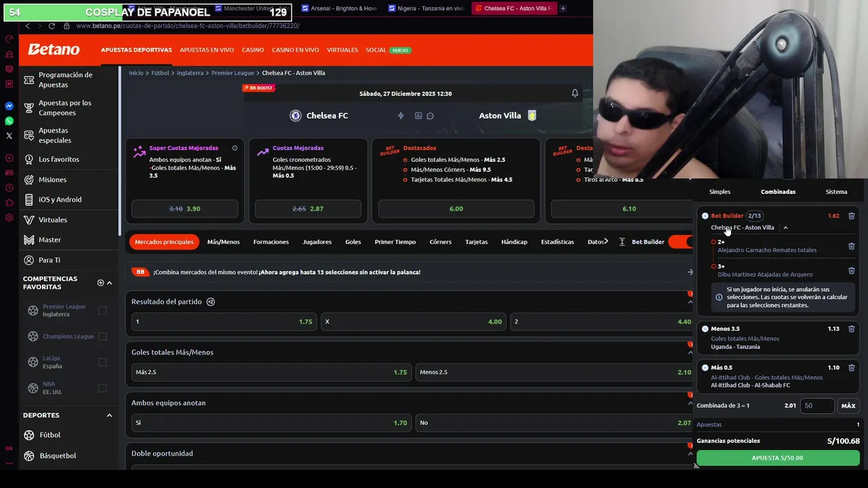Screen dimensions: 868x488
Task: Click the lightning bolt icon between teams
Action: pos(401,116)
